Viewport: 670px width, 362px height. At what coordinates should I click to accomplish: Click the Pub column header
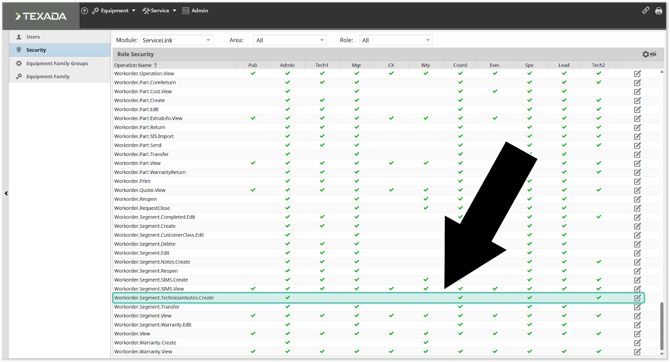click(253, 65)
